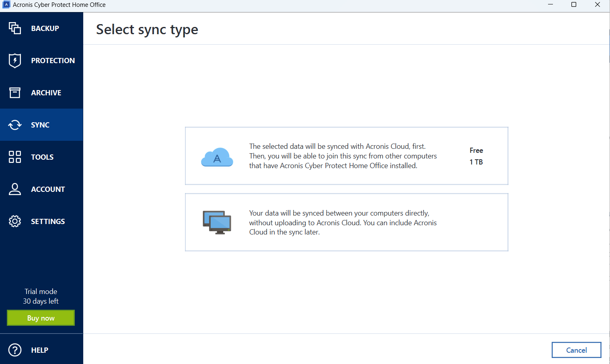Click the Buy now button
The width and height of the screenshot is (610, 364).
41,318
